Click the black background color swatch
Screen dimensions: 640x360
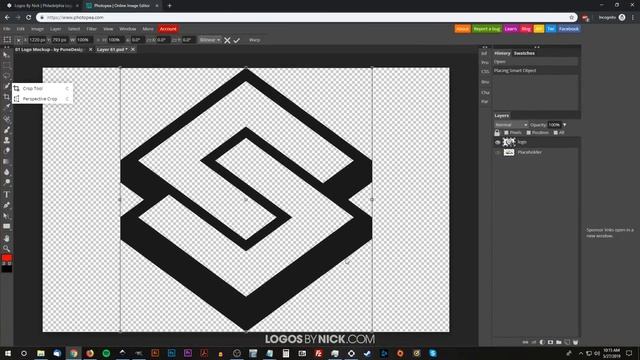click(7, 268)
